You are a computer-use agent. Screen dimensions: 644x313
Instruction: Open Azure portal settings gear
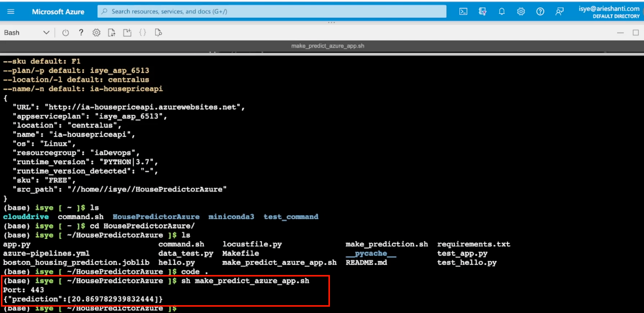coord(521,11)
